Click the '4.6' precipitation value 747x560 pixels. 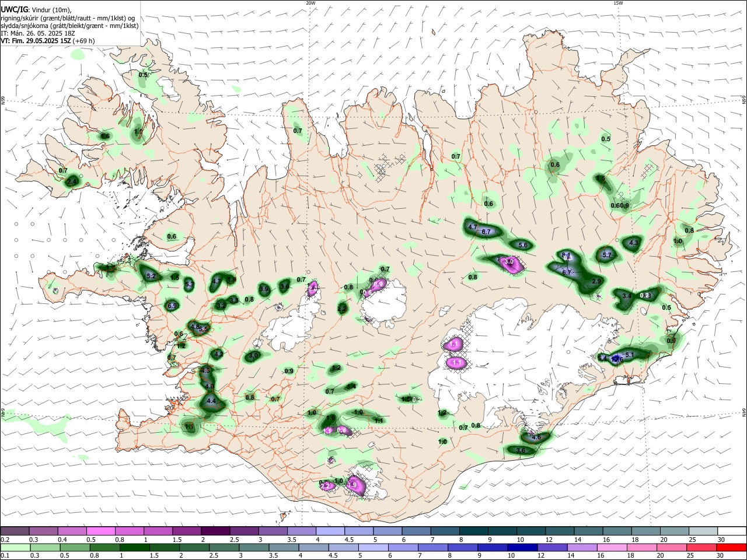(x=537, y=437)
